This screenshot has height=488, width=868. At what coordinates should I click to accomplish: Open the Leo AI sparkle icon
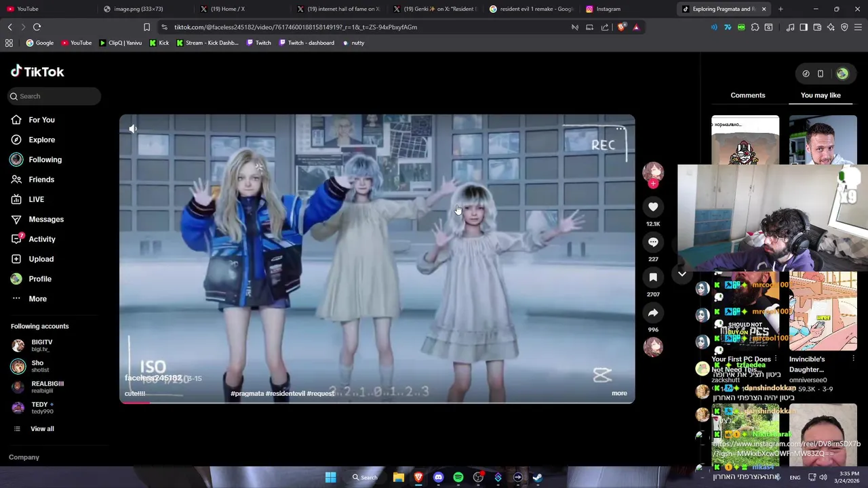pos(831,27)
